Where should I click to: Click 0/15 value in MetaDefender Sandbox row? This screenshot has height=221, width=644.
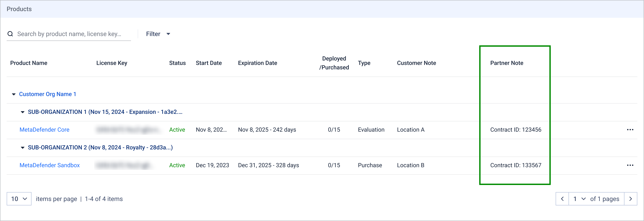coord(334,165)
